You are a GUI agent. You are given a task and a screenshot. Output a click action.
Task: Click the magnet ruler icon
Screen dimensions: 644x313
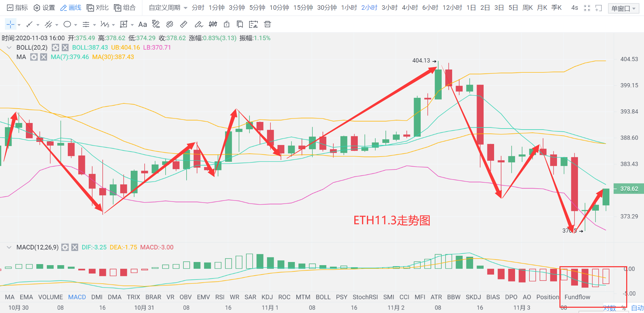tap(170, 24)
